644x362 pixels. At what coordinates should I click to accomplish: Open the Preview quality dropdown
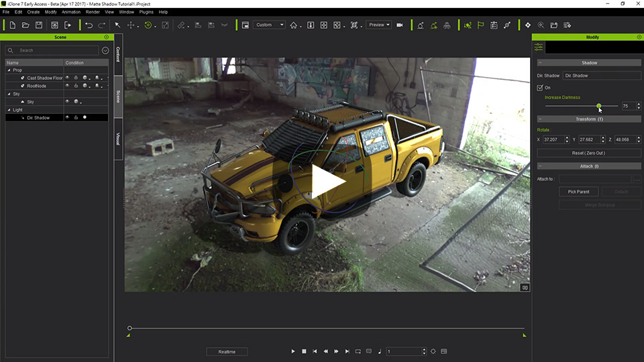(x=378, y=25)
